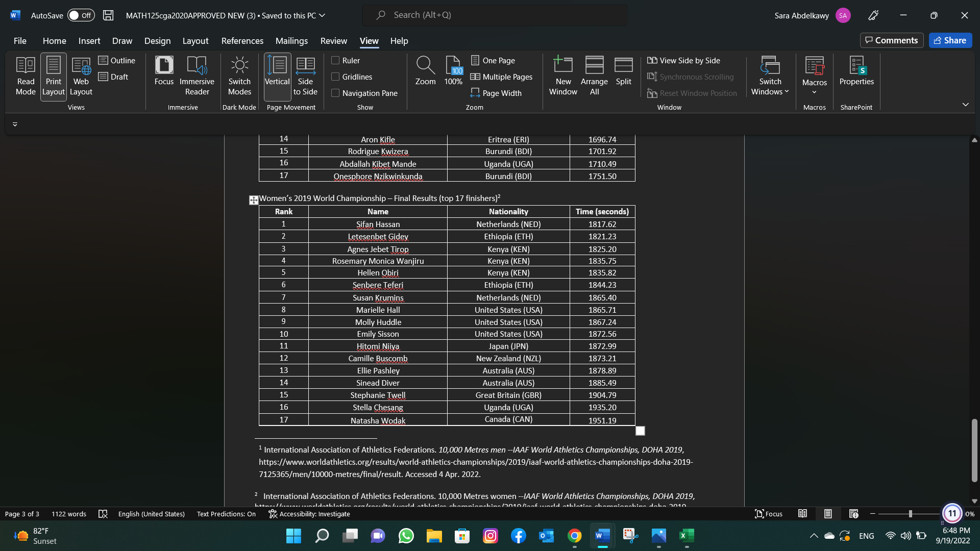
Task: Expand the Macros dropdown arrow
Action: tap(814, 92)
